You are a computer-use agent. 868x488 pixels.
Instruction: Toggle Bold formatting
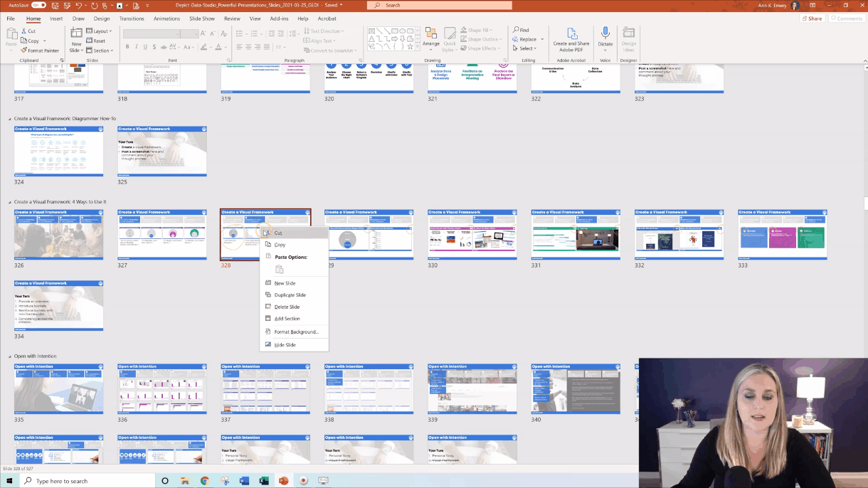coord(127,47)
